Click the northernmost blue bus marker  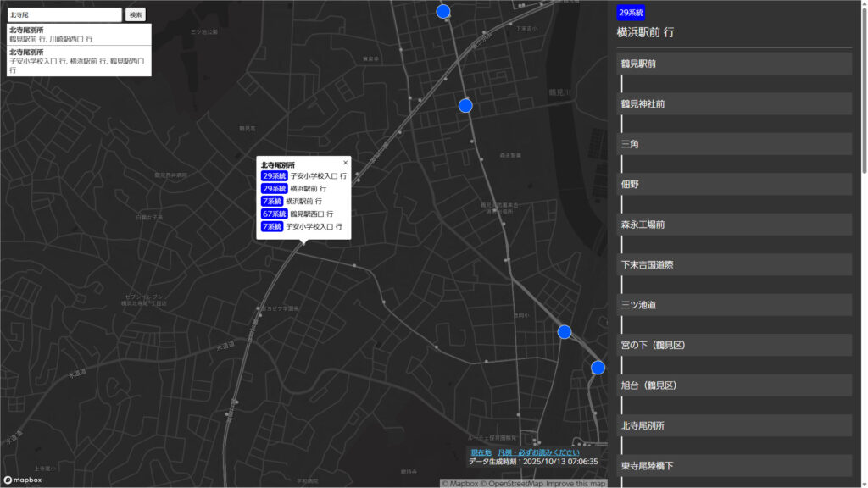(442, 11)
